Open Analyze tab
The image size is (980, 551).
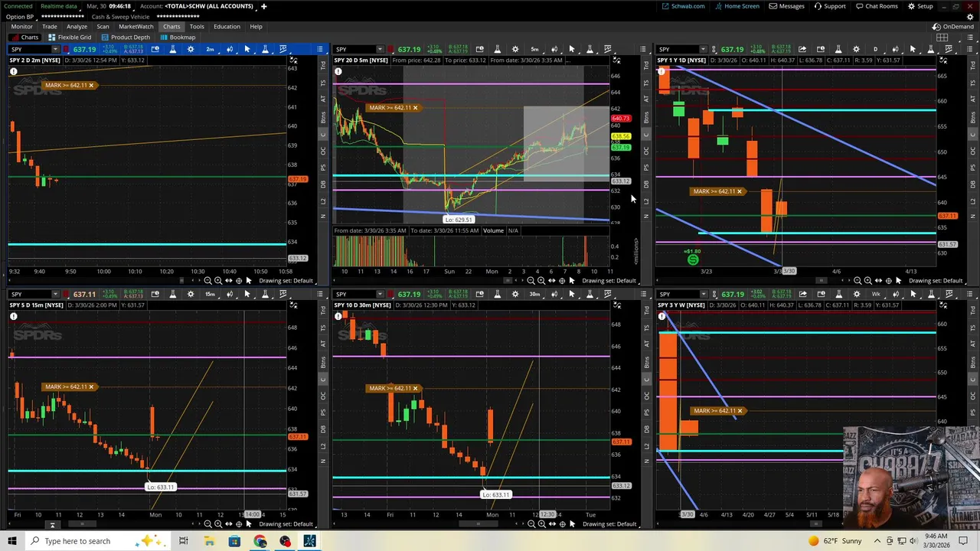point(77,26)
